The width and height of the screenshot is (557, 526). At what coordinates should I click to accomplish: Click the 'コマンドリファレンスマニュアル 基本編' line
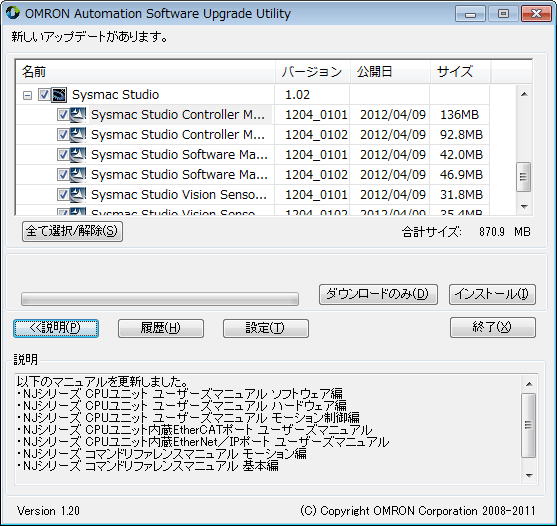148,466
